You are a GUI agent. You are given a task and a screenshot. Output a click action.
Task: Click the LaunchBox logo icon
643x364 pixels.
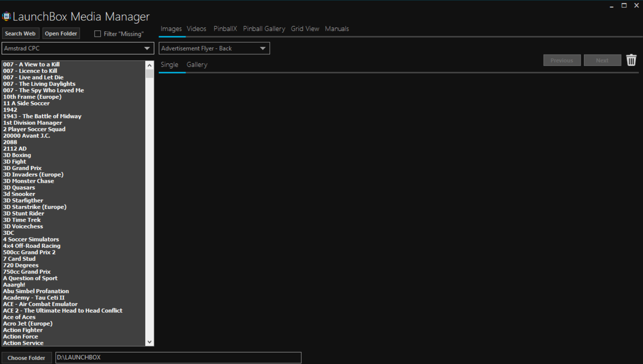(x=6, y=16)
